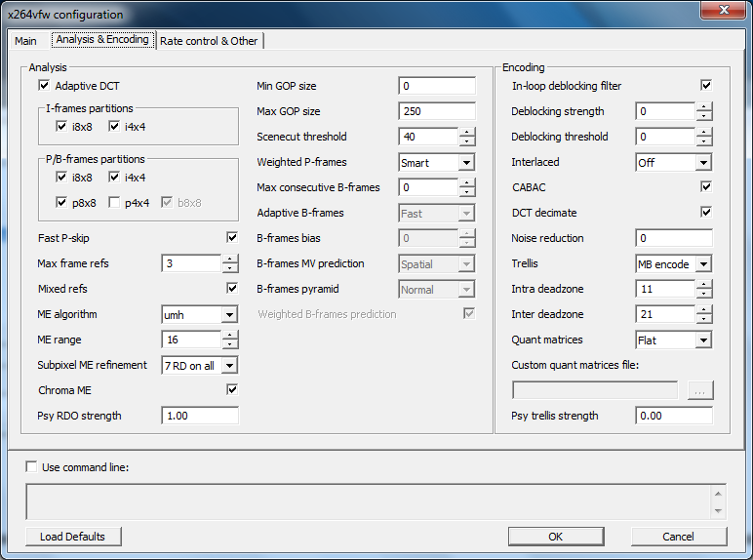Image resolution: width=753 pixels, height=560 pixels.
Task: Increase ME range with up arrow
Action: click(230, 336)
